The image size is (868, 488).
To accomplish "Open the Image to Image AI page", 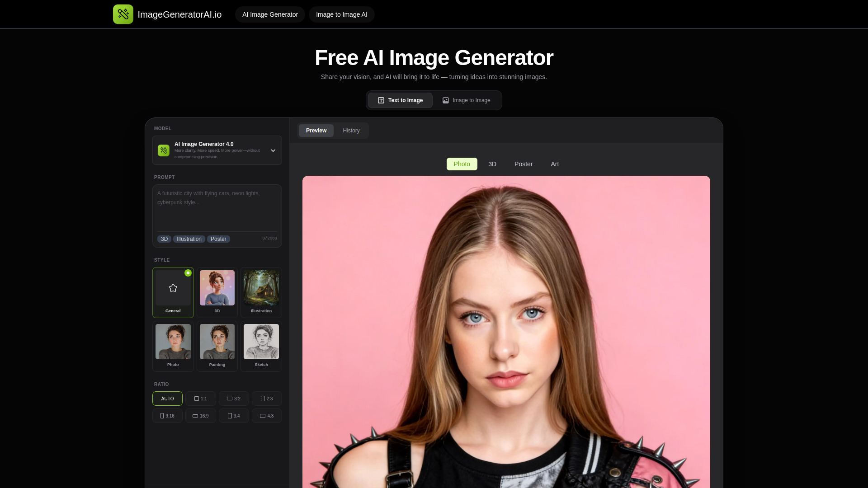I will tap(341, 14).
